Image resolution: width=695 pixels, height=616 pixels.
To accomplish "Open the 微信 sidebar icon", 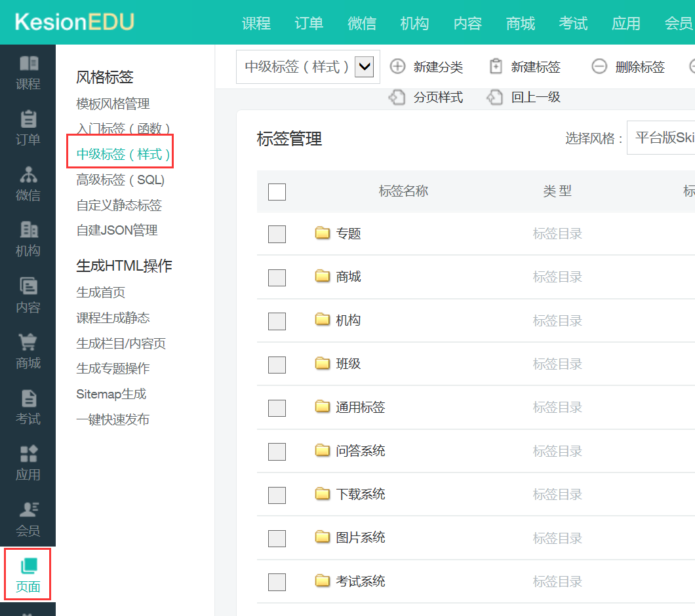I will click(28, 175).
